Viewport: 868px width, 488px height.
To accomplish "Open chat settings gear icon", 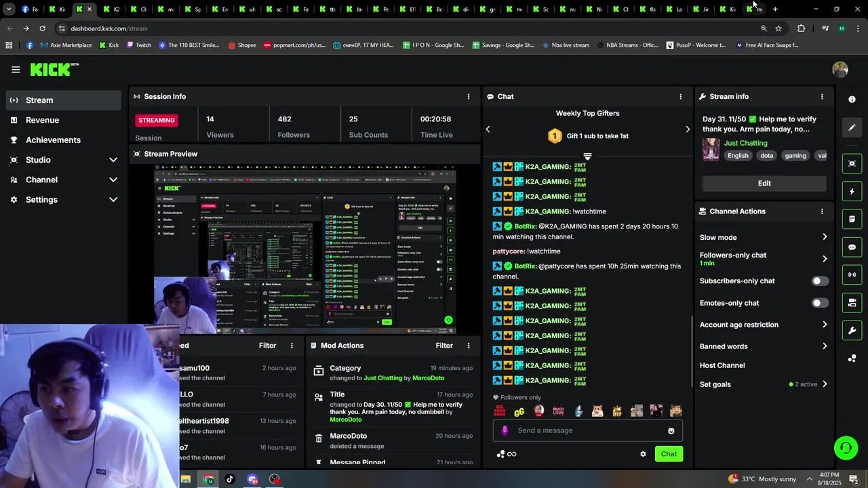I will (x=643, y=454).
